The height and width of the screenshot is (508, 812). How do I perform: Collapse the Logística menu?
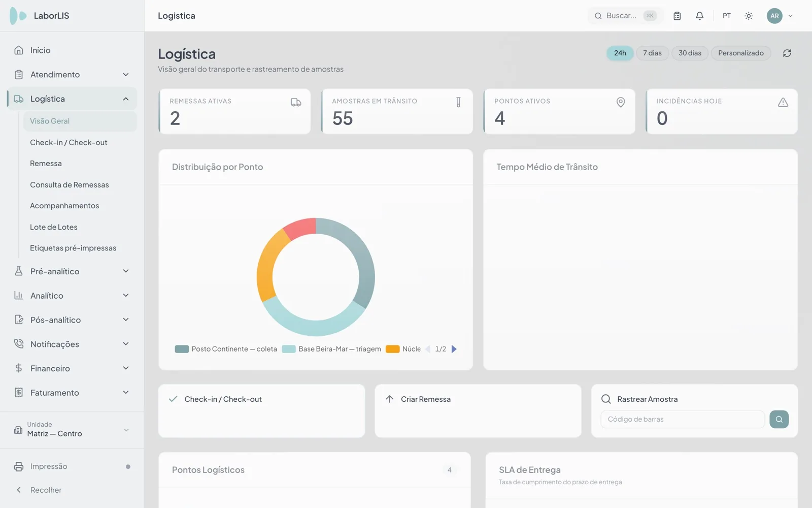coord(72,99)
